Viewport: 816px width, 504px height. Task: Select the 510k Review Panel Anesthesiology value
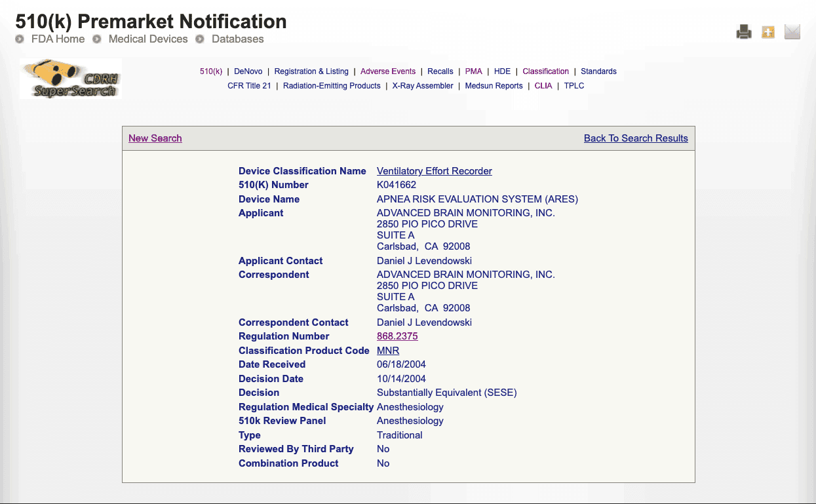[410, 421]
